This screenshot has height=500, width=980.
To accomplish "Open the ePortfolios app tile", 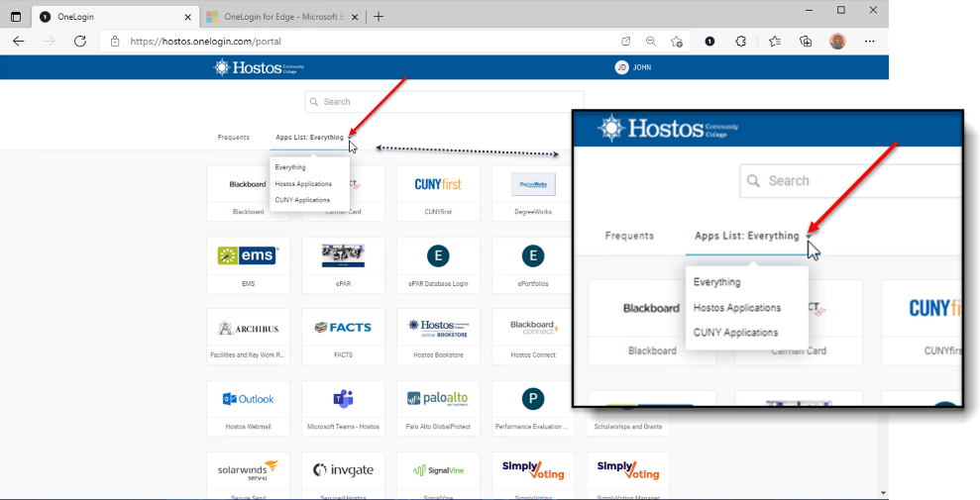I will (x=533, y=264).
